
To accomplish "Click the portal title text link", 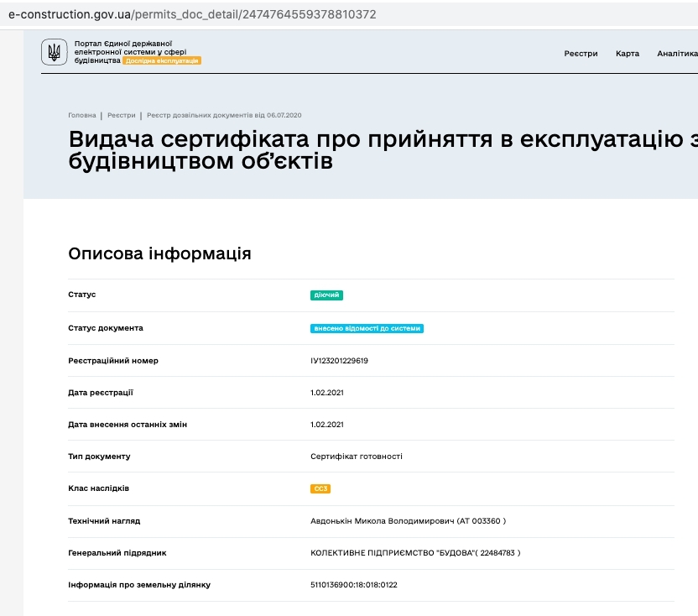I will pos(130,52).
